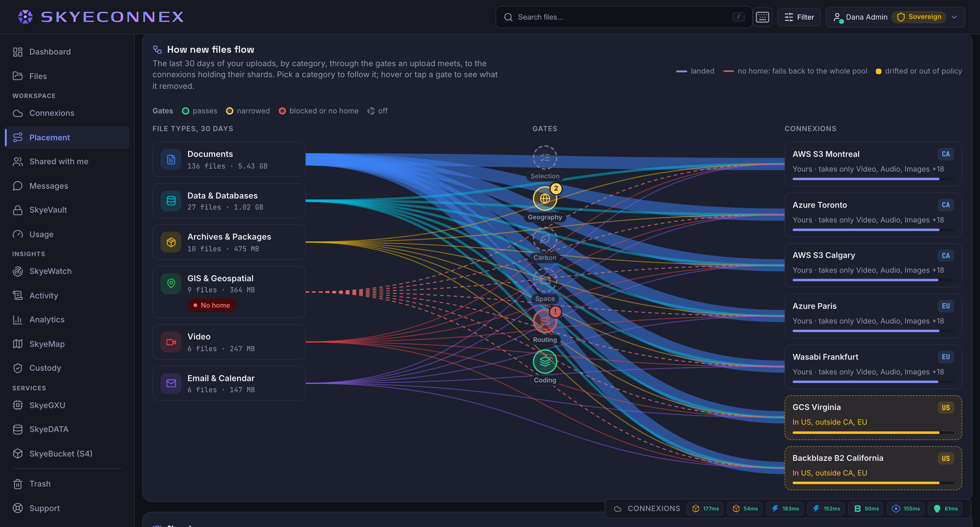This screenshot has width=980, height=527.
Task: Click the Space gate icon
Action: 545,280
